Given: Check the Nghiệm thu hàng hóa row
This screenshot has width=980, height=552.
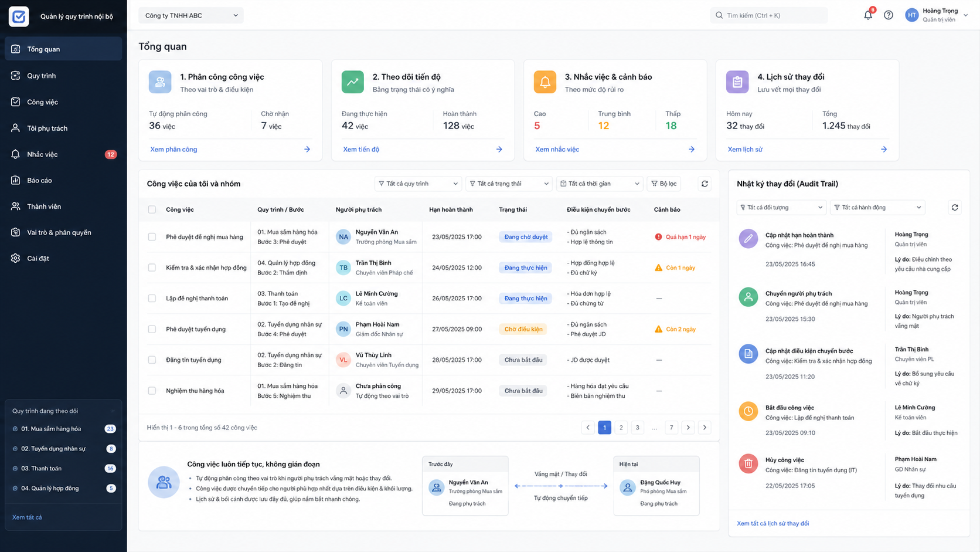Looking at the screenshot, I should click(152, 391).
